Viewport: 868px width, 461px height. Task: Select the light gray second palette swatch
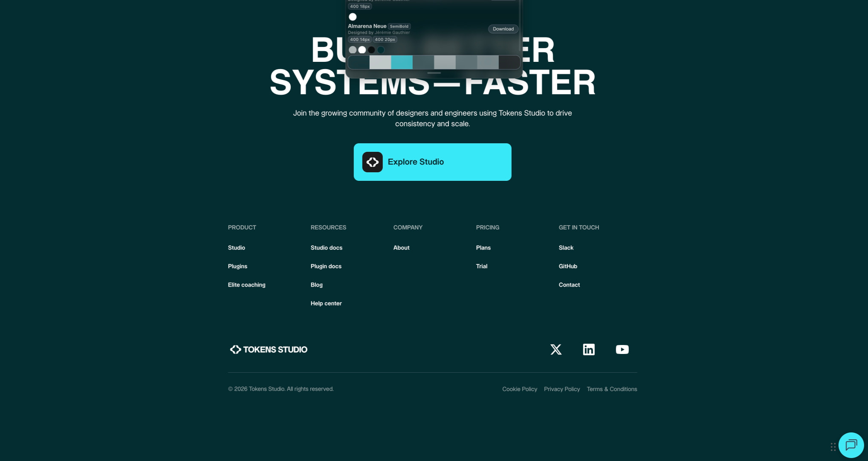(x=380, y=62)
